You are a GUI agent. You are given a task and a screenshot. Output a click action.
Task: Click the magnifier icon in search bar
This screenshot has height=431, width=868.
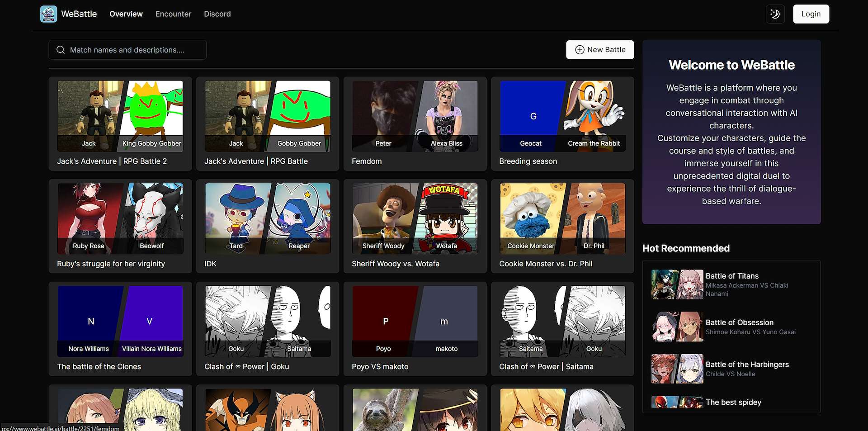click(61, 50)
